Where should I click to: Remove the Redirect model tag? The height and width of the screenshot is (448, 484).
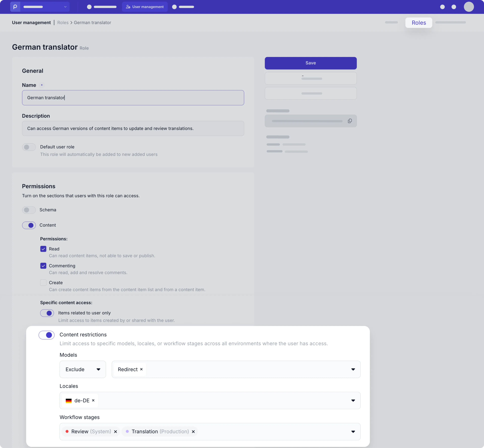(141, 369)
